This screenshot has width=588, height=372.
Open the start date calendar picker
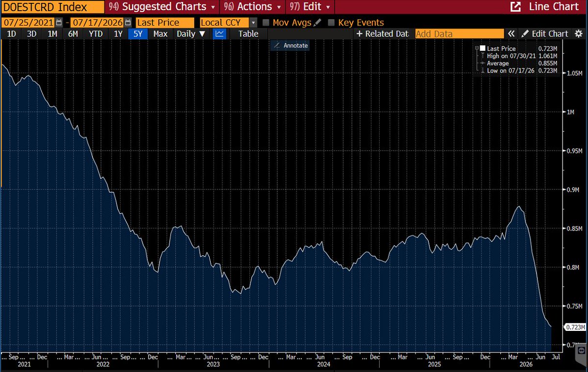tap(59, 23)
